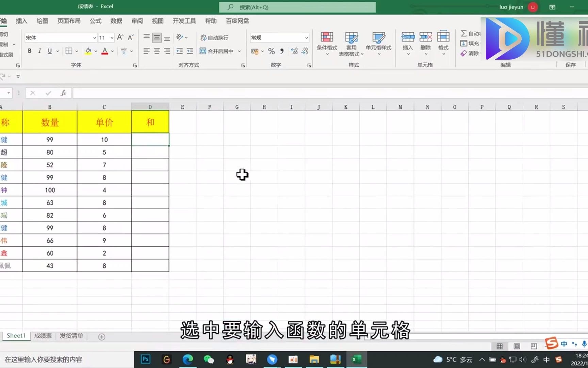The image size is (588, 368).
Task: Decrease decimal places
Action: (x=305, y=51)
